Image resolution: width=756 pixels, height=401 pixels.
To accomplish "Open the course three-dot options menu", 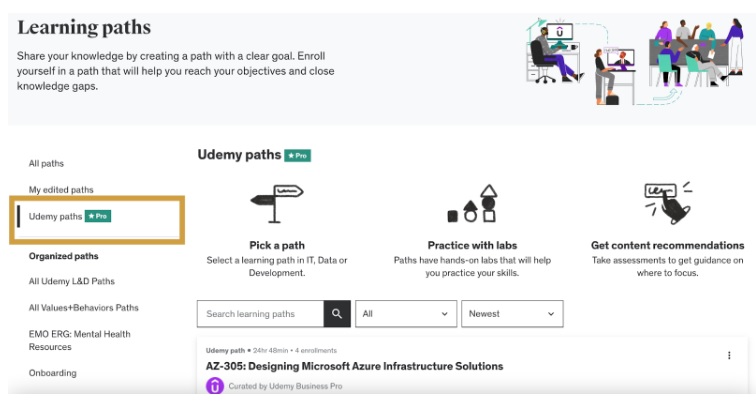I will click(x=729, y=356).
